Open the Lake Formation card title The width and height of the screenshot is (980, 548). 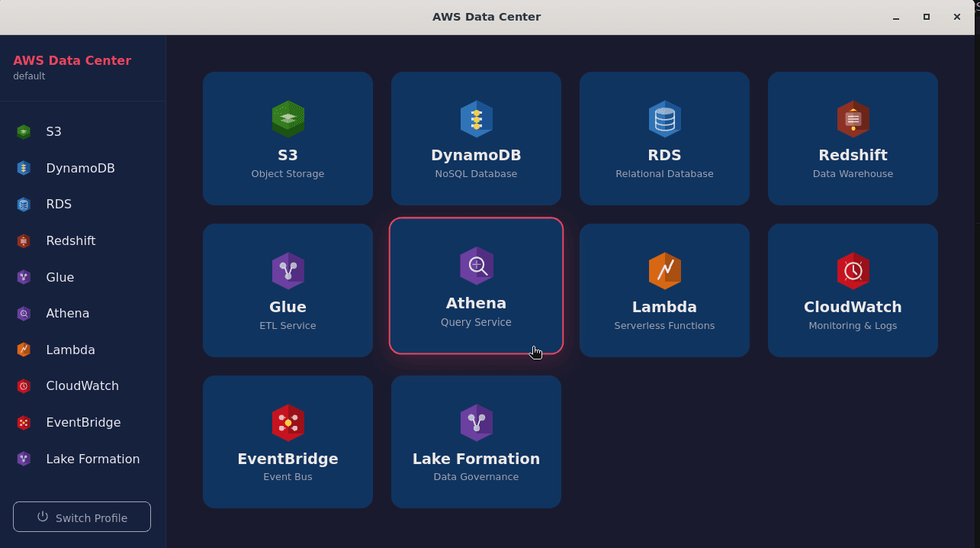(x=477, y=459)
